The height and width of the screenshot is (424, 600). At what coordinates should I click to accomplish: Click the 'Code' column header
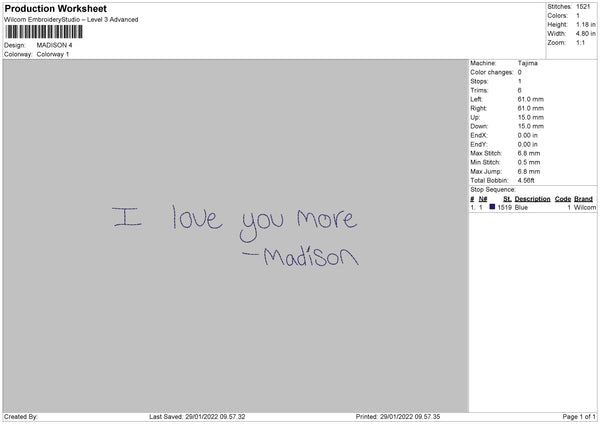point(562,199)
